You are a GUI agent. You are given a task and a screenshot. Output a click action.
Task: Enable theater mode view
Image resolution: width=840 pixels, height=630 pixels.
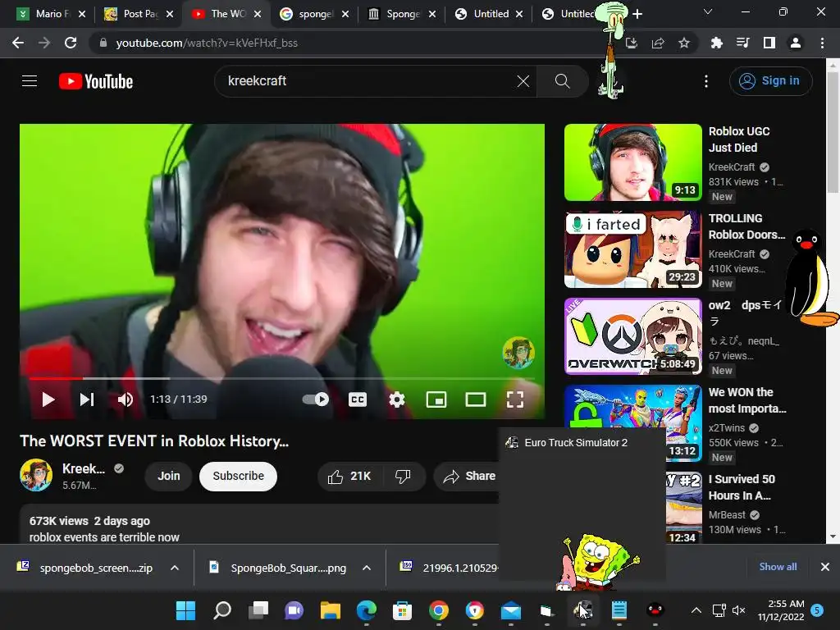[x=475, y=399]
